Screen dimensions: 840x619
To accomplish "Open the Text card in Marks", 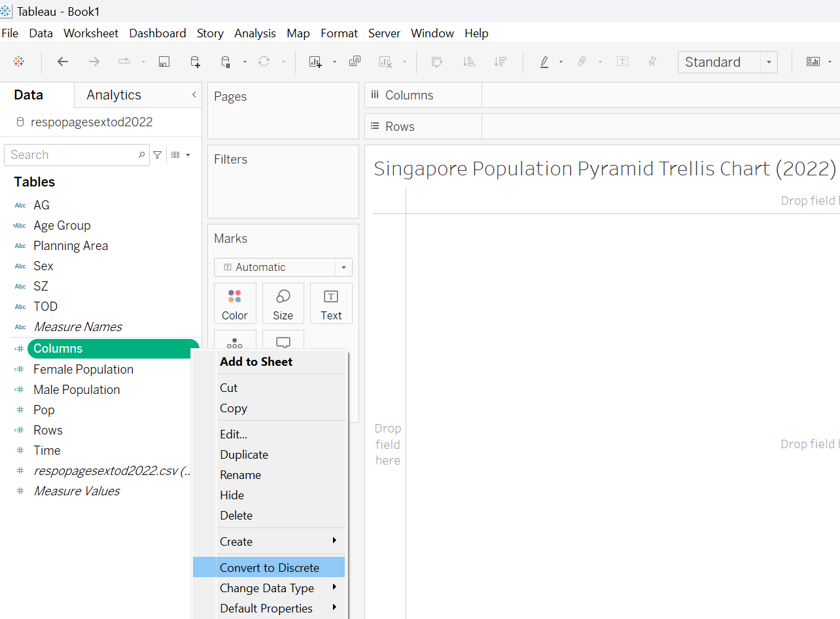I will click(x=331, y=304).
